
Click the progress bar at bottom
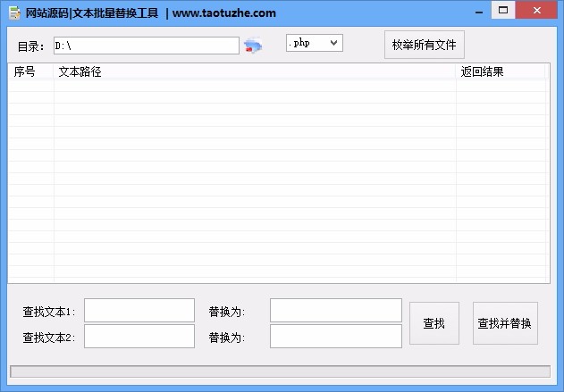(x=280, y=371)
